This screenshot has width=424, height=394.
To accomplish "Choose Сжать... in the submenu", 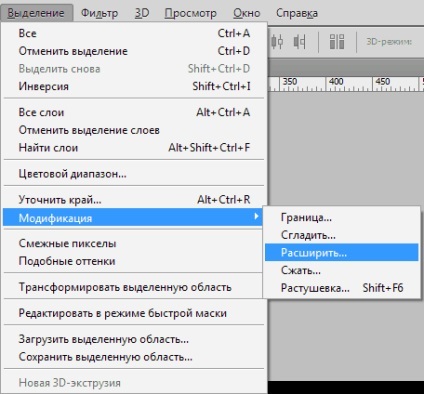I will [342, 270].
